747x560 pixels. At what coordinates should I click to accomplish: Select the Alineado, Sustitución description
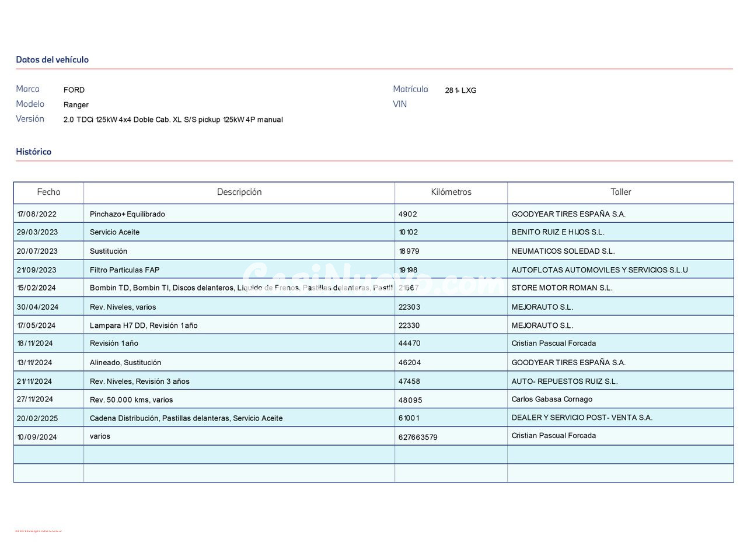point(125,363)
